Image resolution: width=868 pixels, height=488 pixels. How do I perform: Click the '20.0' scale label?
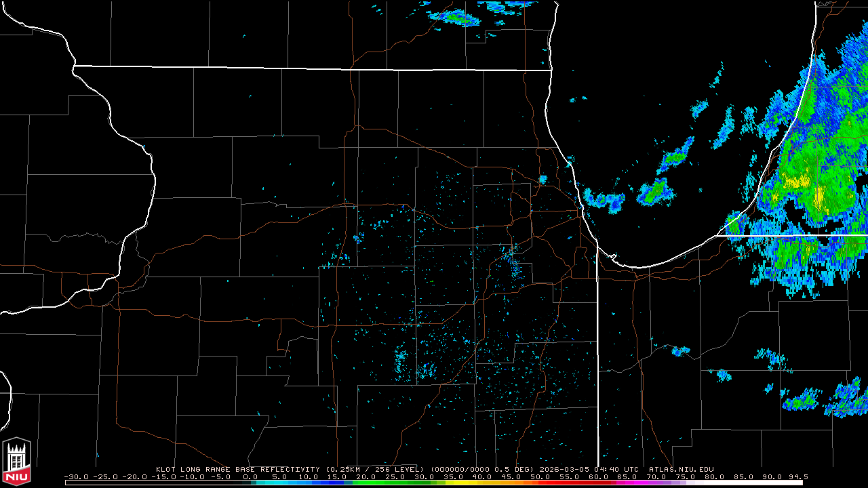click(x=366, y=476)
